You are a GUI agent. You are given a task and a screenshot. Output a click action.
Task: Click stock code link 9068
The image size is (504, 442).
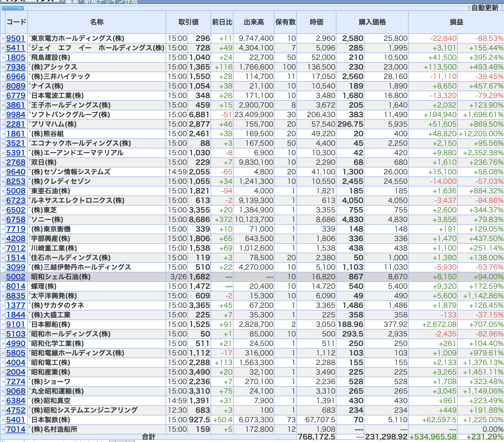point(16,391)
